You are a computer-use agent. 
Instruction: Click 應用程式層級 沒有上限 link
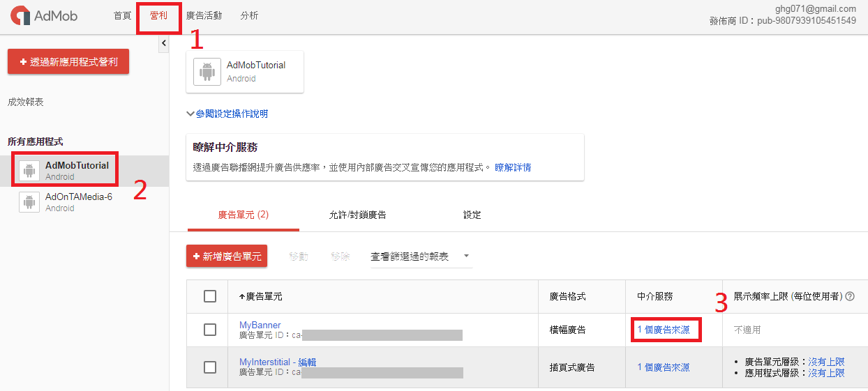point(826,373)
